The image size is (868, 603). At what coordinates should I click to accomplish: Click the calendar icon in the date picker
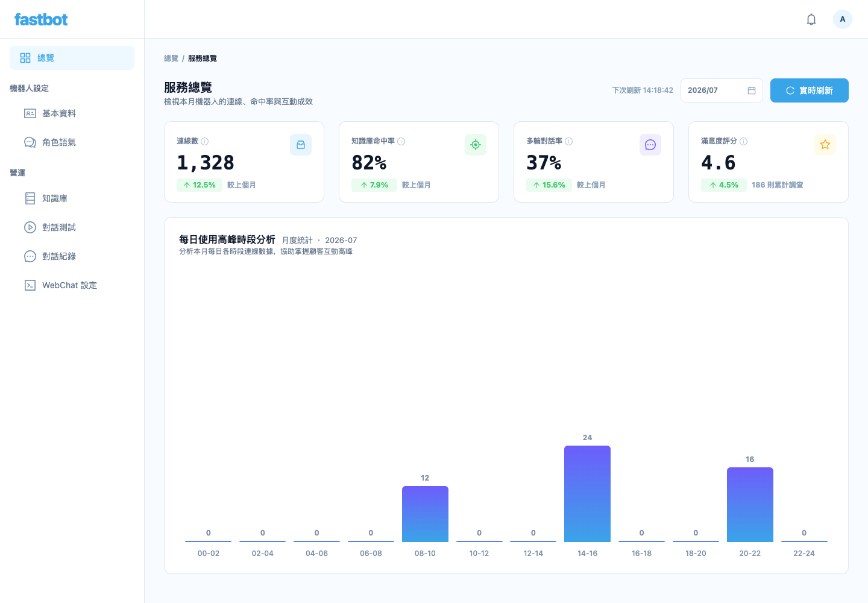(752, 90)
